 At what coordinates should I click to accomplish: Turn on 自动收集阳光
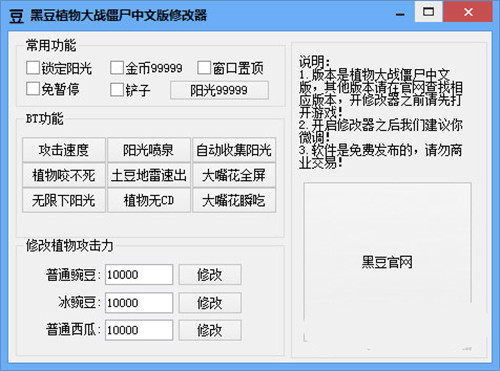(x=234, y=150)
